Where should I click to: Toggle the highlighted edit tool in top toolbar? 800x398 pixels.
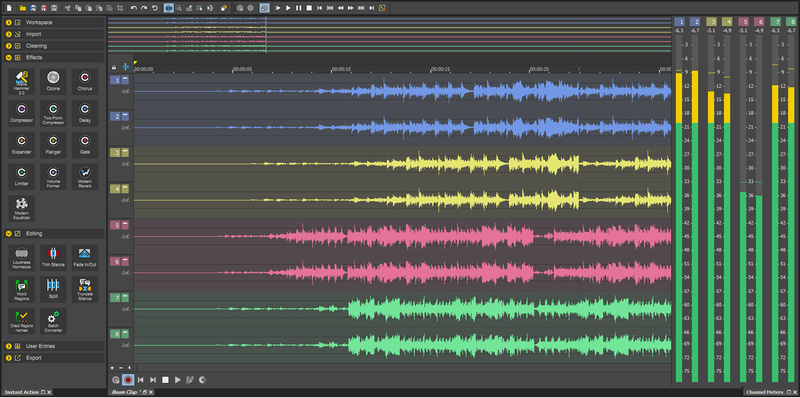[168, 8]
